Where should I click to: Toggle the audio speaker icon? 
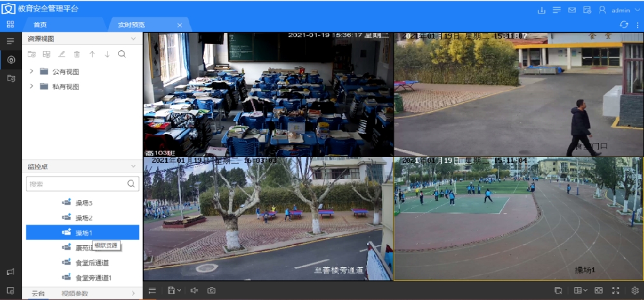[x=194, y=290]
